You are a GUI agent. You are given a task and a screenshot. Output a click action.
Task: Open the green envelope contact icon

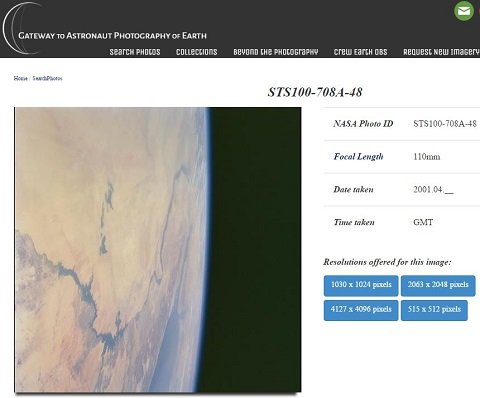(464, 11)
